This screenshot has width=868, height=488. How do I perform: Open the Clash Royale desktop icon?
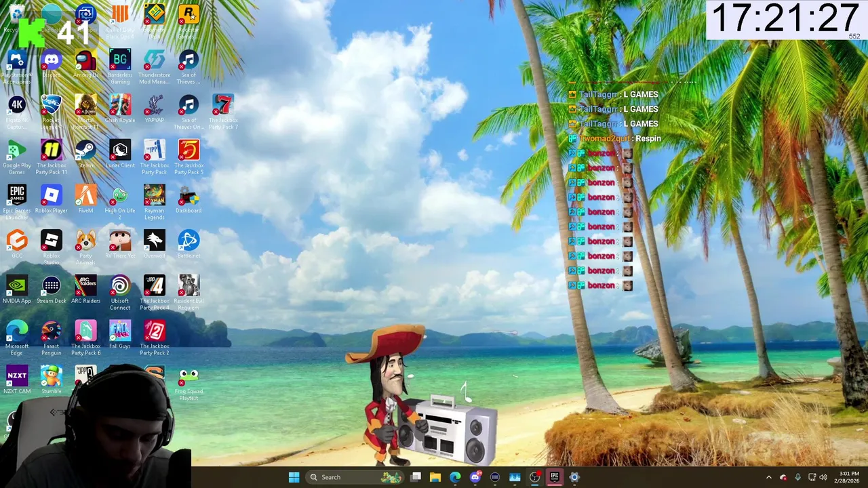click(x=120, y=110)
